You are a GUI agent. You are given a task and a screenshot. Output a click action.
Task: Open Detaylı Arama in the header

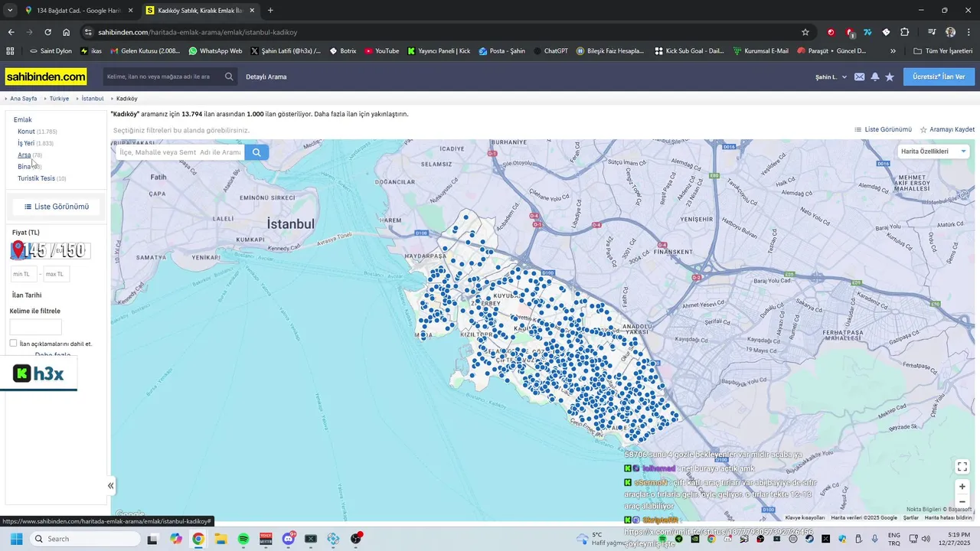point(266,77)
